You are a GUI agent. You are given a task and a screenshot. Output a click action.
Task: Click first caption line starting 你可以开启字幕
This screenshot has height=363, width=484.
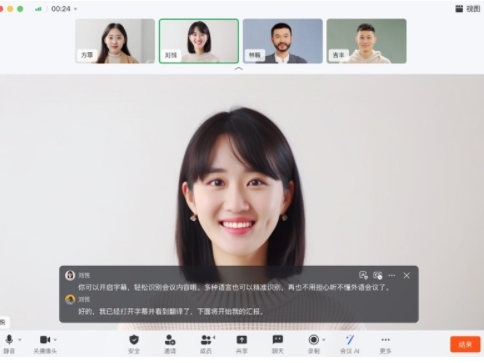point(234,287)
